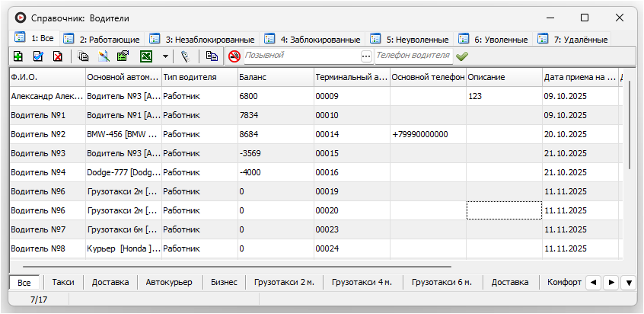
Task: Click the duplicate pages icon before the filter
Action: click(212, 56)
